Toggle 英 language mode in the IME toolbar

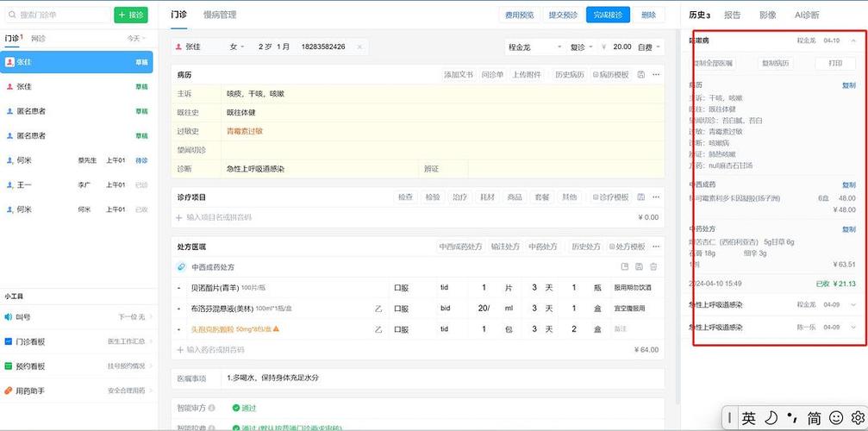tap(748, 418)
